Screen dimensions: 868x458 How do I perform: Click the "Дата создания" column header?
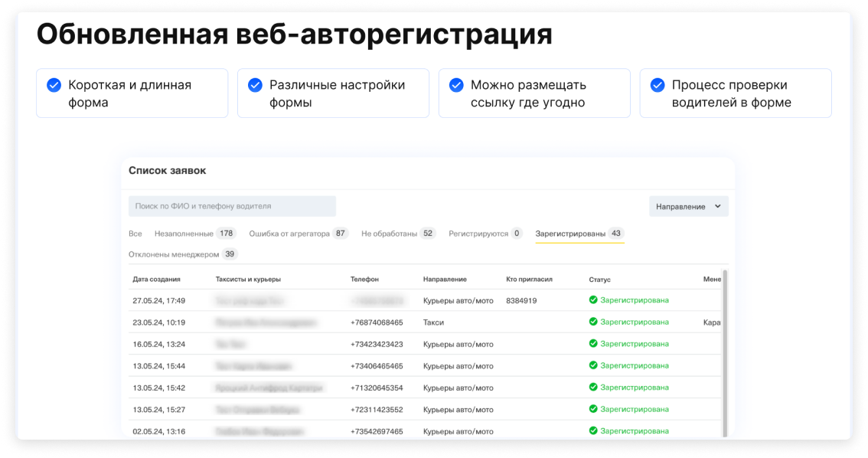pyautogui.click(x=156, y=280)
